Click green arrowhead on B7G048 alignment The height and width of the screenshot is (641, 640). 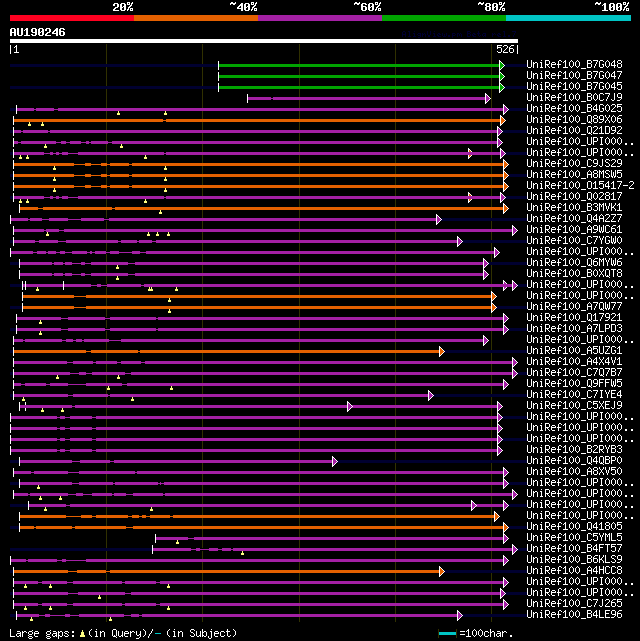pos(502,65)
